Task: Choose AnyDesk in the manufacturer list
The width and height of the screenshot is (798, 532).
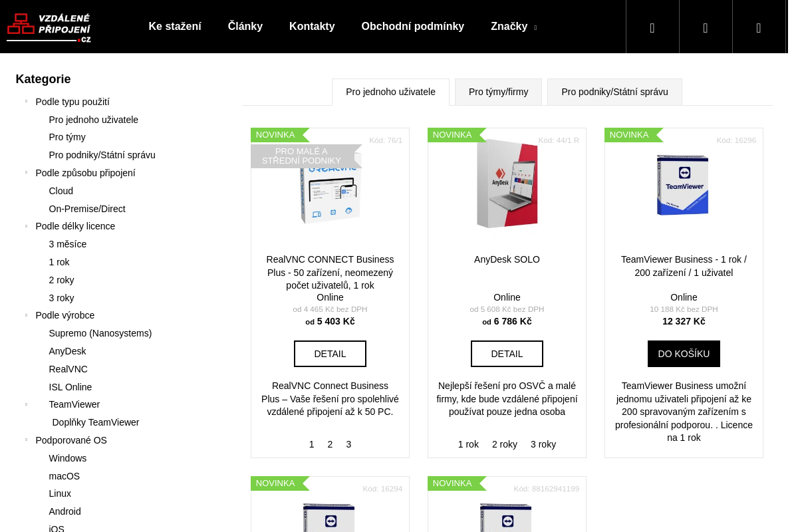Action: click(x=68, y=351)
